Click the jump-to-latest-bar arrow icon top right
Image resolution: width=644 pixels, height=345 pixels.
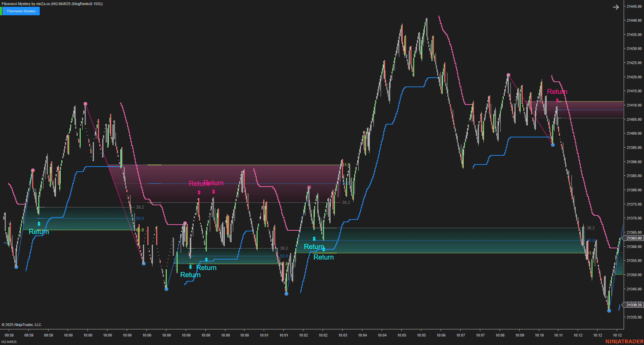point(616,7)
